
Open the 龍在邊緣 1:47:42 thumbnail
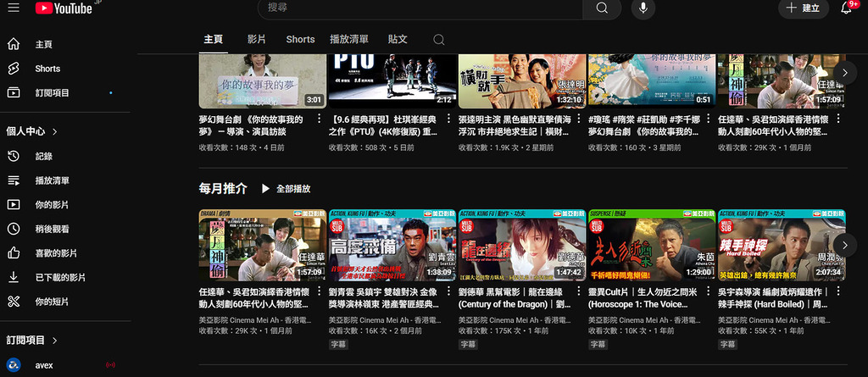522,245
